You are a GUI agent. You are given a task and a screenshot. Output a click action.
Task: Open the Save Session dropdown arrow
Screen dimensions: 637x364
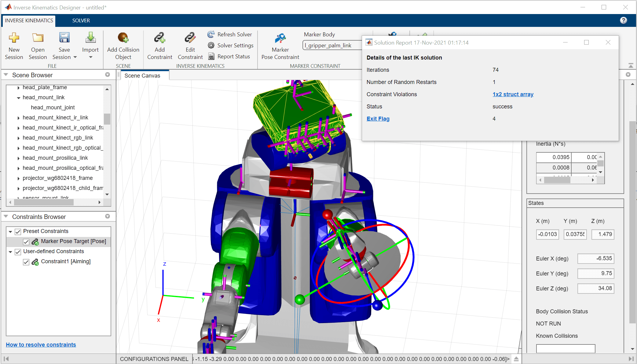click(75, 57)
